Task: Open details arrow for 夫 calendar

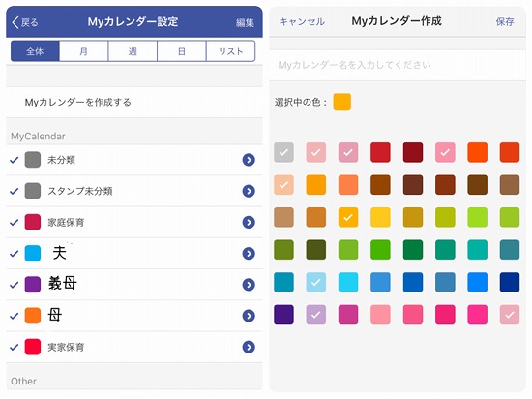Action: [x=249, y=254]
